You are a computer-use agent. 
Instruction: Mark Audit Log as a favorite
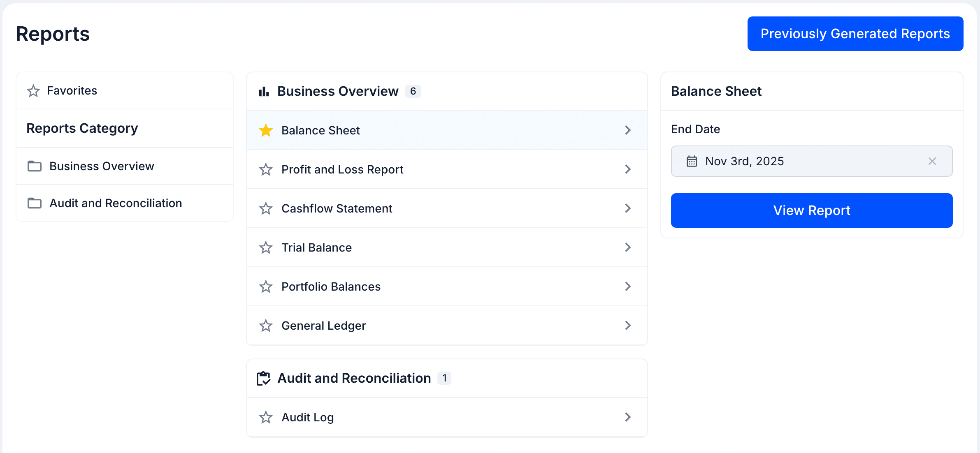click(266, 417)
